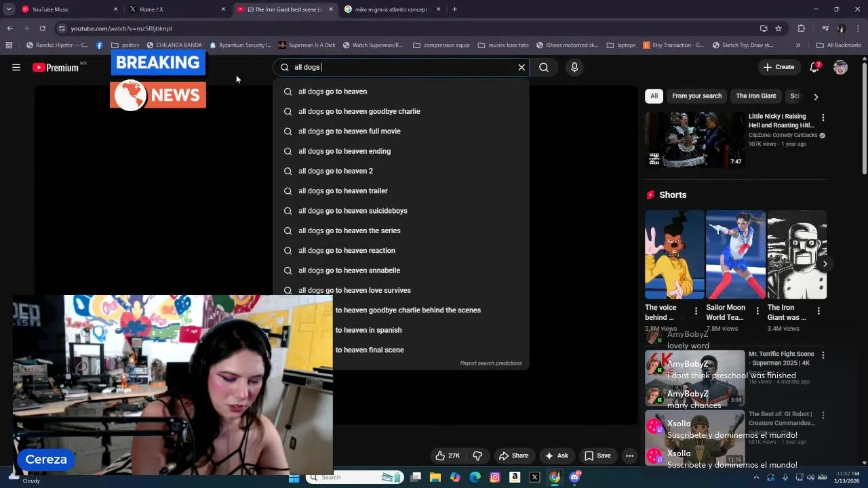Click the address bar URL
The height and width of the screenshot is (488, 868).
pos(121,28)
